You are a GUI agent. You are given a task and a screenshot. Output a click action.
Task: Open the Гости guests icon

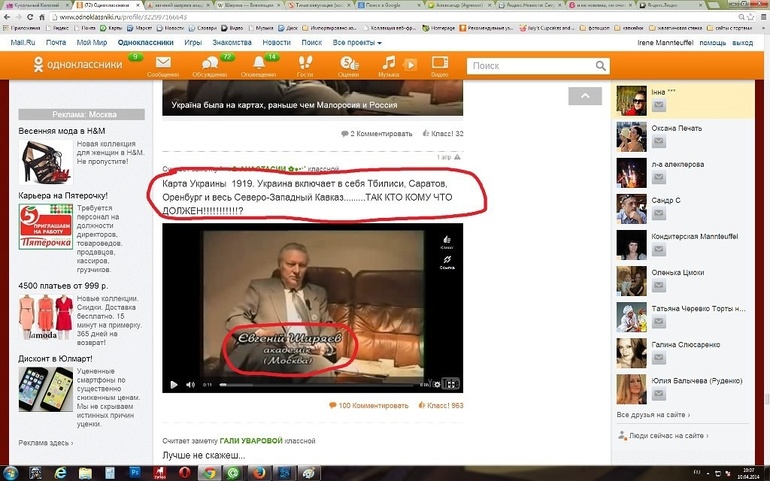coord(305,66)
